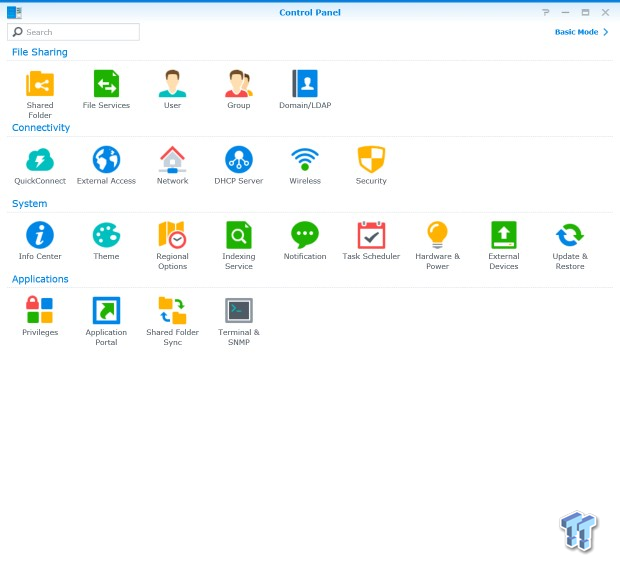
Task: Click the search magnifier icon
Action: pos(17,32)
